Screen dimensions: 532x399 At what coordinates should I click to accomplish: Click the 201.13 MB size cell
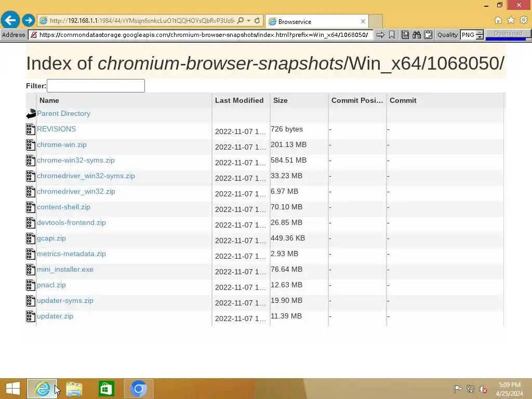click(288, 144)
